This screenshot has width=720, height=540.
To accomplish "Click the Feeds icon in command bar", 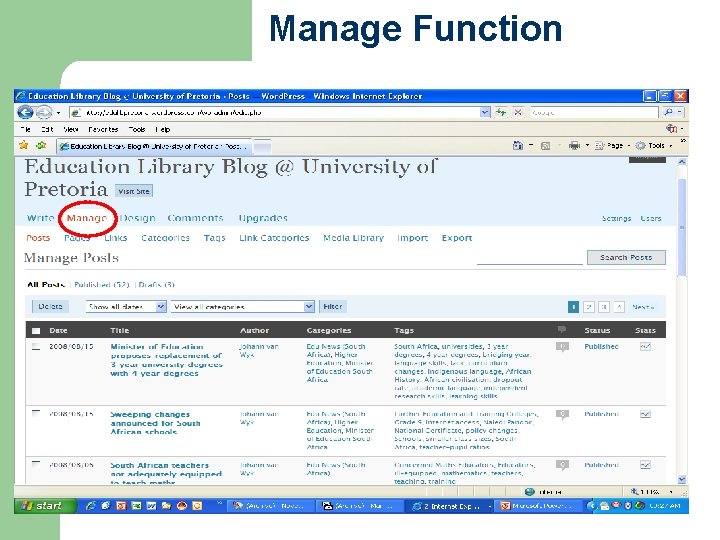I will (x=545, y=146).
